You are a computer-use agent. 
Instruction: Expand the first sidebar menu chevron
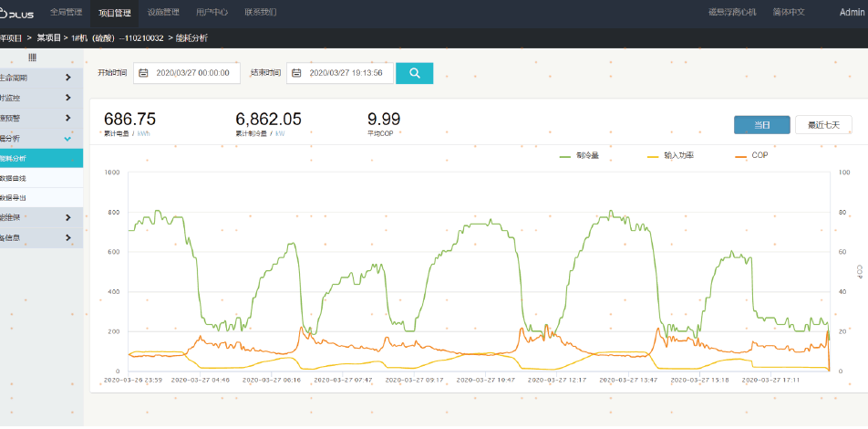68,78
